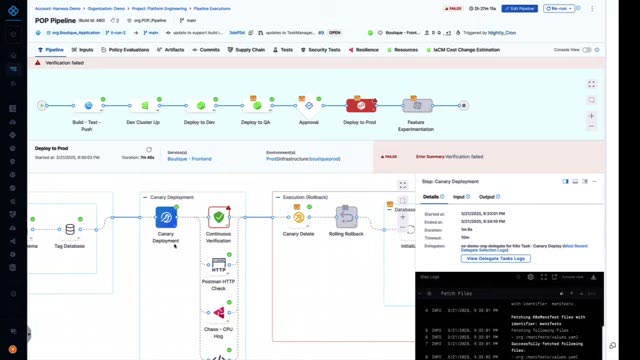Select the Feature Experimentation stage node
This screenshot has height=360, width=640.
(x=417, y=106)
